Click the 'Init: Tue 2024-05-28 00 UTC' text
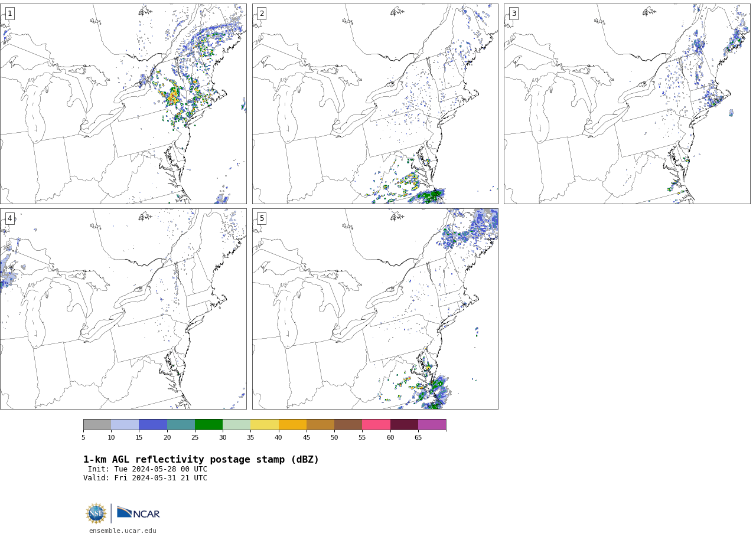This screenshot has height=537, width=756. pyautogui.click(x=148, y=469)
